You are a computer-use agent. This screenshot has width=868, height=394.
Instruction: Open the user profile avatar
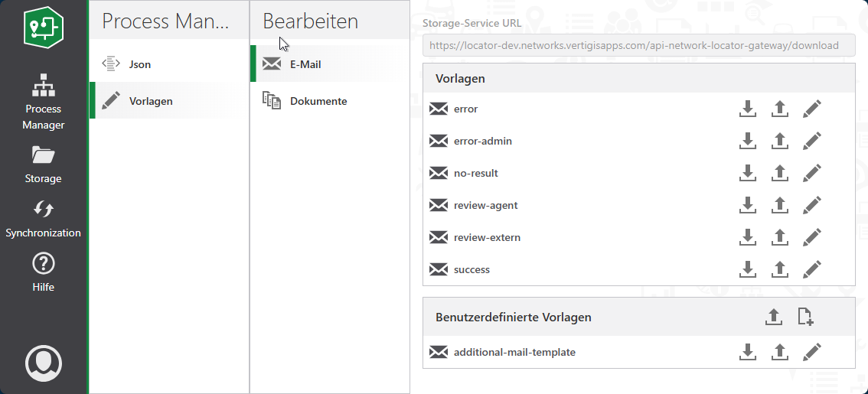click(x=44, y=363)
